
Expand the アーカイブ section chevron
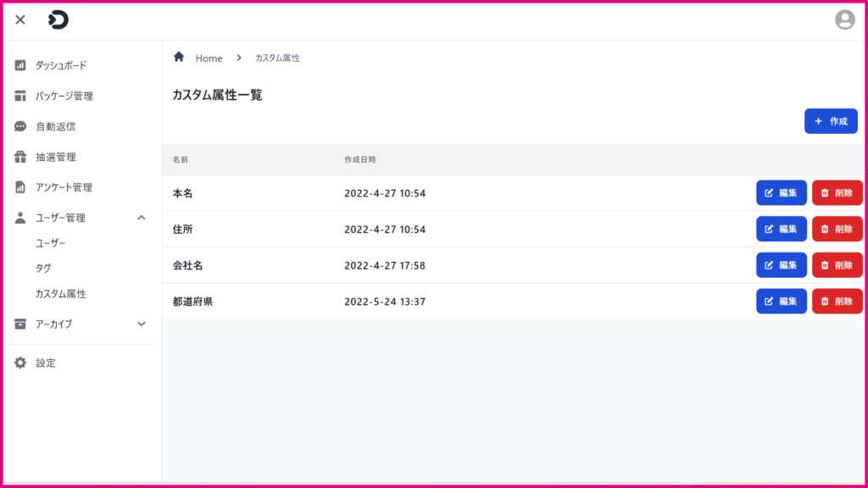pos(142,324)
